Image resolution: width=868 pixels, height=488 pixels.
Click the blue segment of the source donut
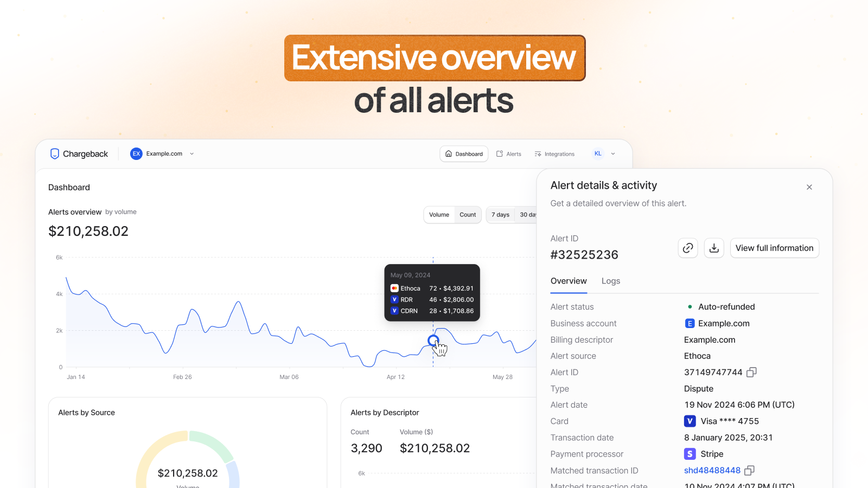click(233, 475)
